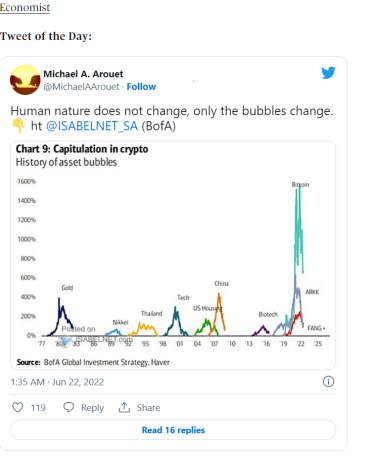370x460 pixels.
Task: Open the tweet info circle icon
Action: (x=328, y=382)
